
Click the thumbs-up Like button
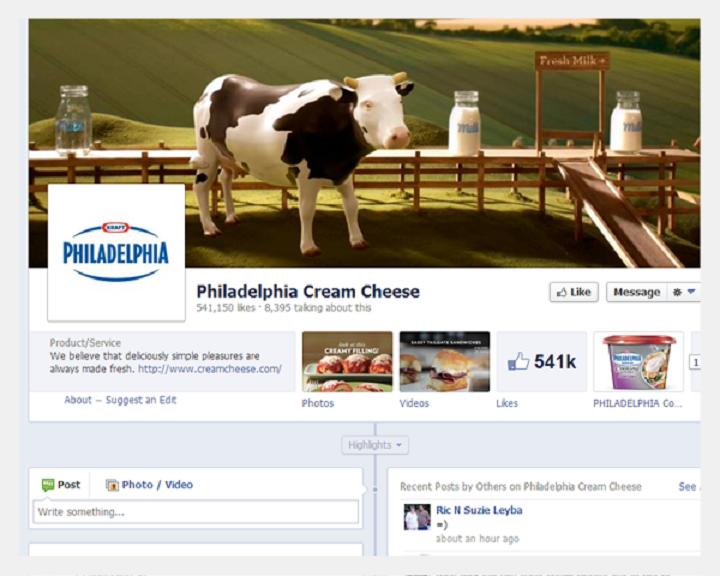pos(574,292)
